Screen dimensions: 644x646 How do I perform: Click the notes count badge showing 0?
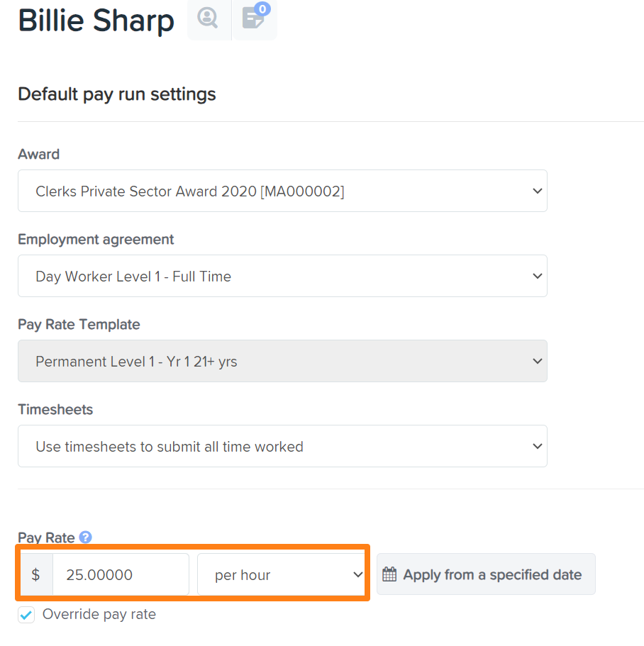coord(262,9)
